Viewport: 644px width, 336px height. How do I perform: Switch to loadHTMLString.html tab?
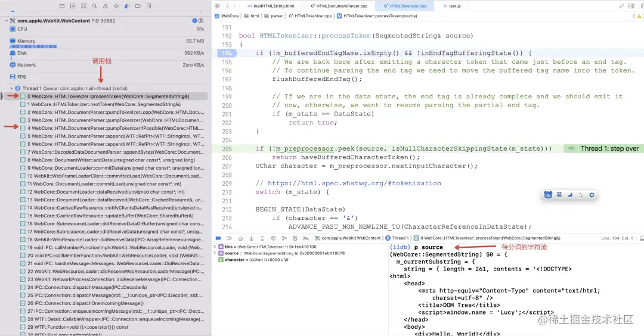tap(271, 6)
